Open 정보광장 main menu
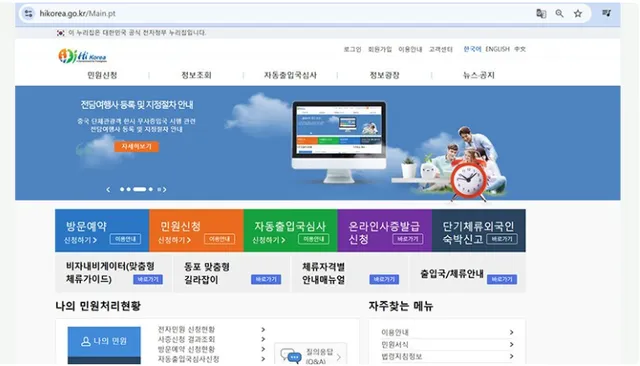Image resolution: width=640 pixels, height=366 pixels. tap(384, 75)
